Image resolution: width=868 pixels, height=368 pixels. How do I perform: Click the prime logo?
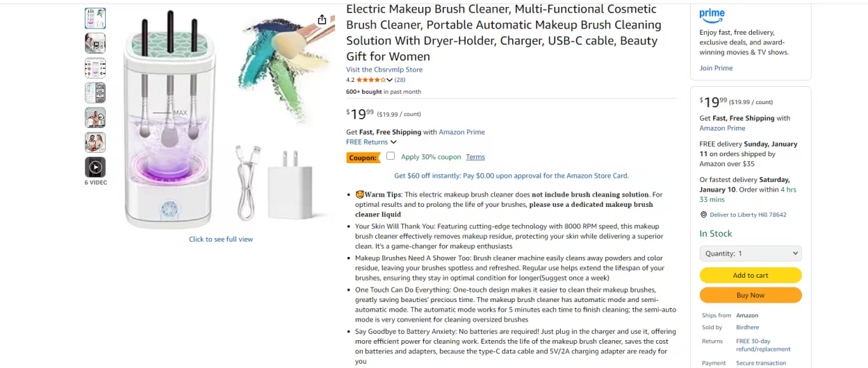(712, 14)
